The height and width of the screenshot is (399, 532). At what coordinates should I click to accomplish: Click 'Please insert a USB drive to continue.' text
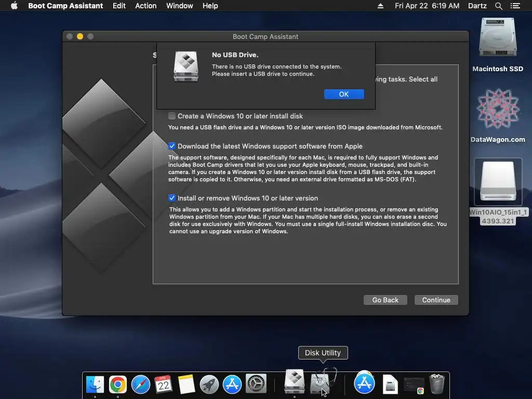263,74
